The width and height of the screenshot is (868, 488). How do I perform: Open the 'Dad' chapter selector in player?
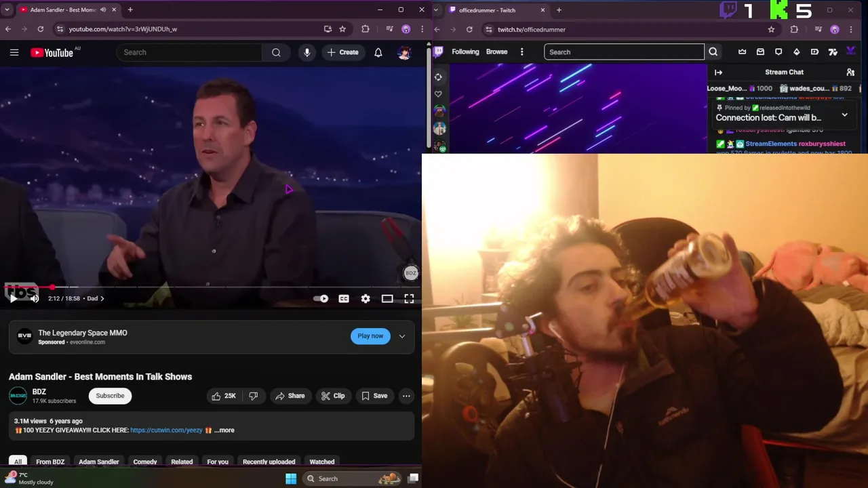point(96,298)
